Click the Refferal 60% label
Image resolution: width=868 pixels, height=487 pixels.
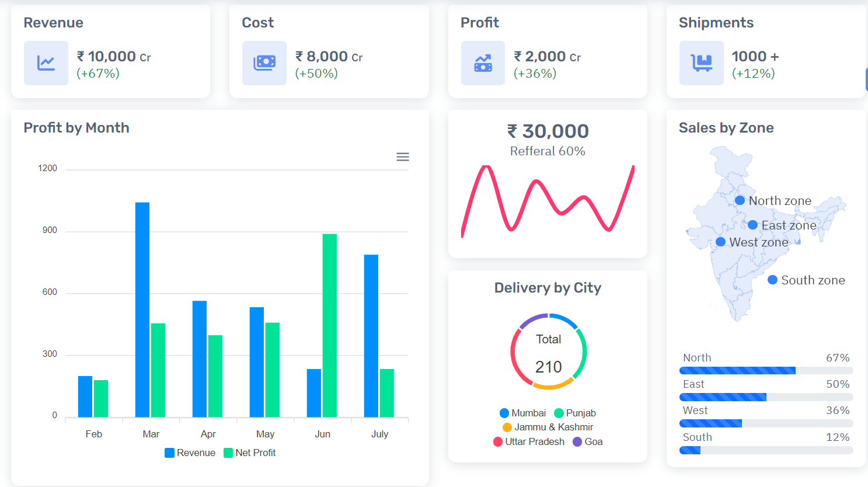pyautogui.click(x=547, y=151)
